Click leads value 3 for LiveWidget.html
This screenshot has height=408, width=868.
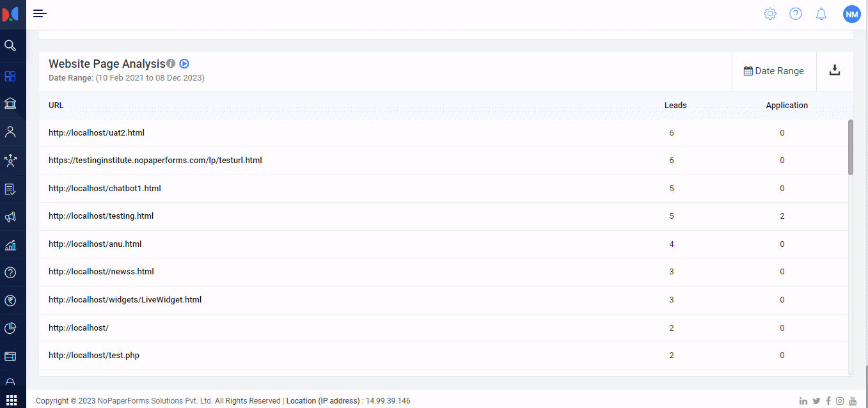point(672,300)
